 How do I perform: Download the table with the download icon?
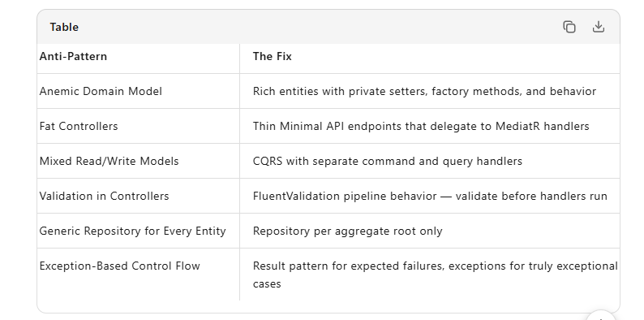599,27
